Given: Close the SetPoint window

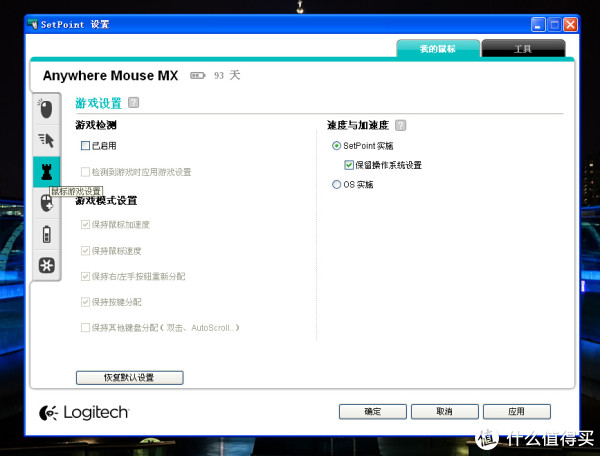Looking at the screenshot, I should (x=570, y=25).
